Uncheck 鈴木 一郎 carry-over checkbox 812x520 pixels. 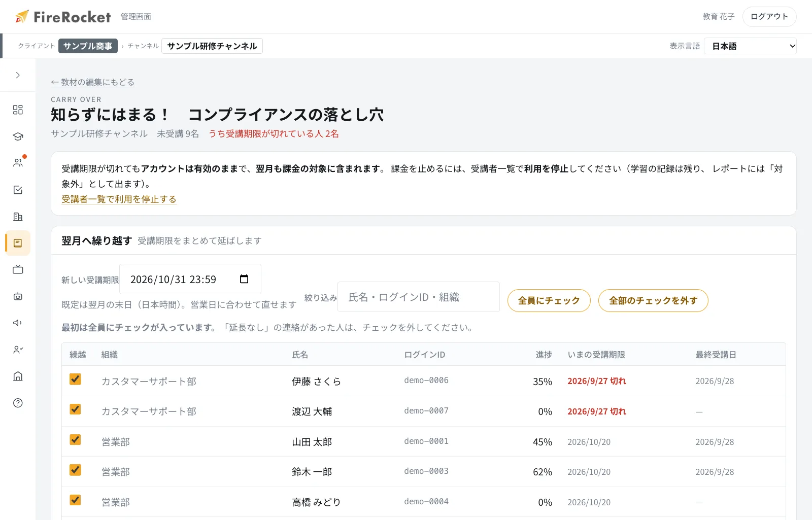75,470
